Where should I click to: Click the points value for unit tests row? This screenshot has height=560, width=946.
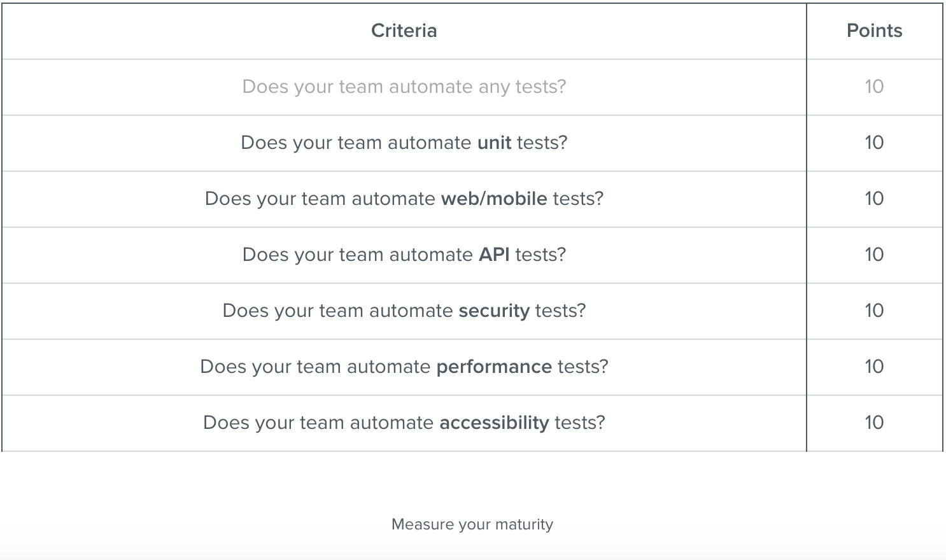(874, 143)
